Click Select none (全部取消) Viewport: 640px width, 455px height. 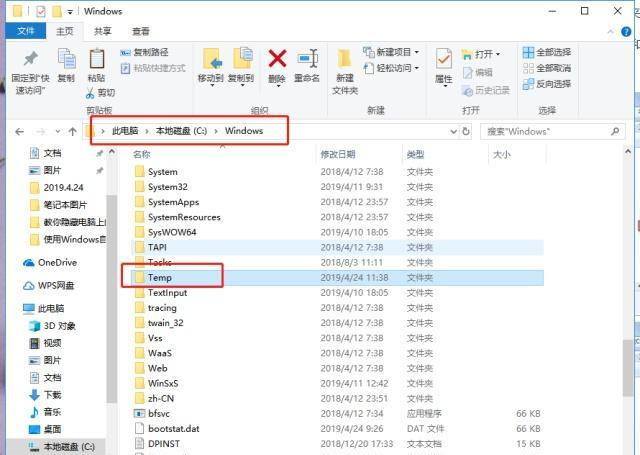coord(547,68)
